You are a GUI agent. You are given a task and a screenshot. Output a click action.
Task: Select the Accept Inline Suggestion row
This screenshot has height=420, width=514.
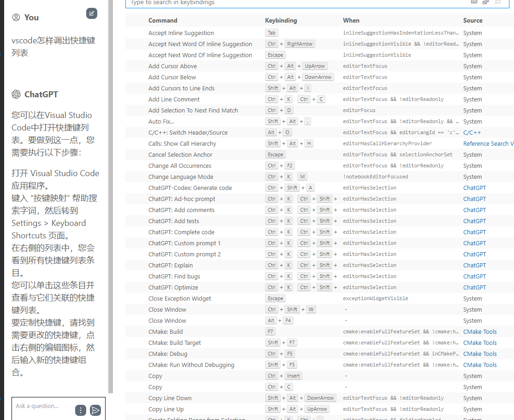coord(319,33)
